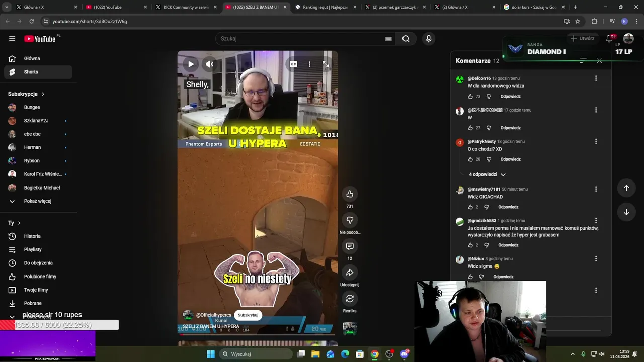
Task: Open Chrome tab search dropdown
Action: point(7,7)
